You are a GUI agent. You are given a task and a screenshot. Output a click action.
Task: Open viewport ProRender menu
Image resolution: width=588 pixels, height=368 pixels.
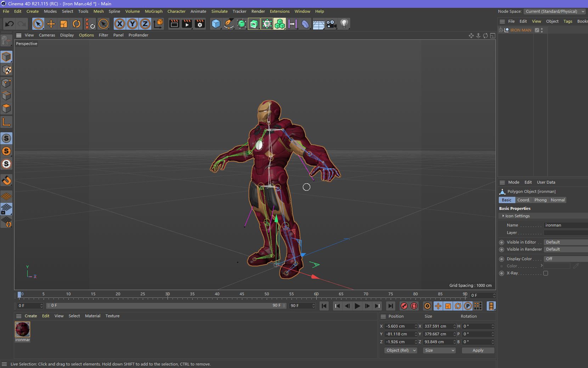138,35
